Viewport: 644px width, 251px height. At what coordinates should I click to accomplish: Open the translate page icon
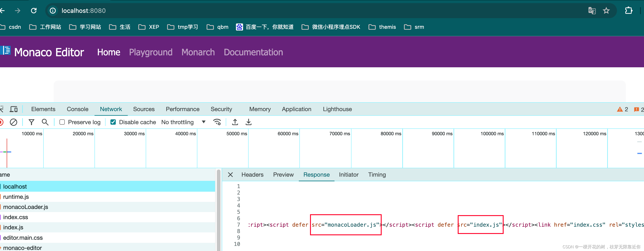[x=592, y=11]
